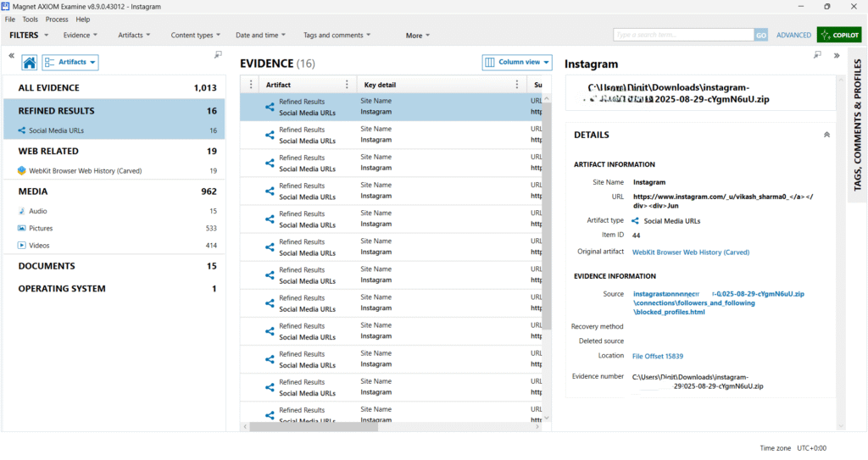Pin the details pane

click(817, 55)
